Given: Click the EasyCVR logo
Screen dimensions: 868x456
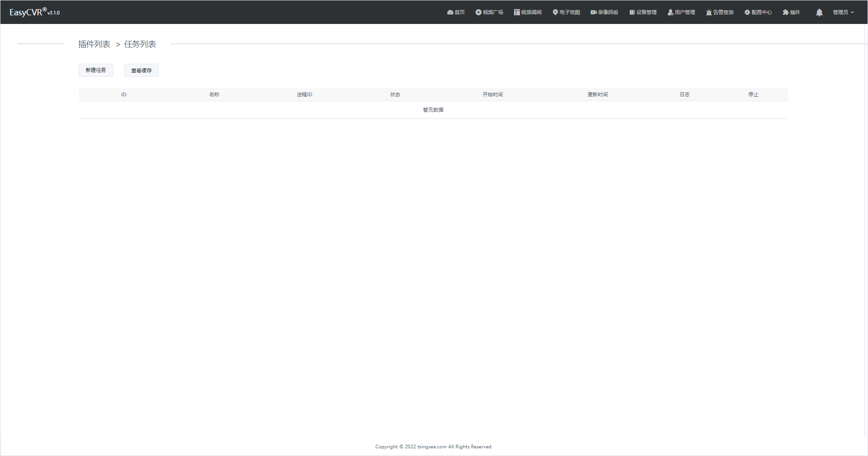Looking at the screenshot, I should pyautogui.click(x=34, y=12).
